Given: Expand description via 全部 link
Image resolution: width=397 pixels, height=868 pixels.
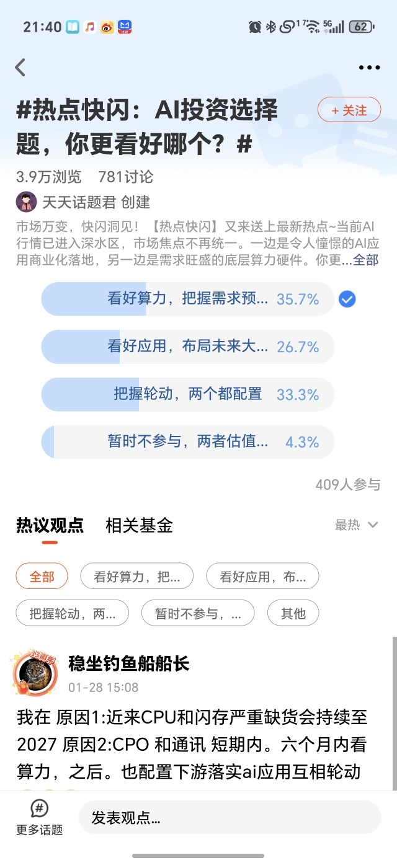Looking at the screenshot, I should (366, 260).
